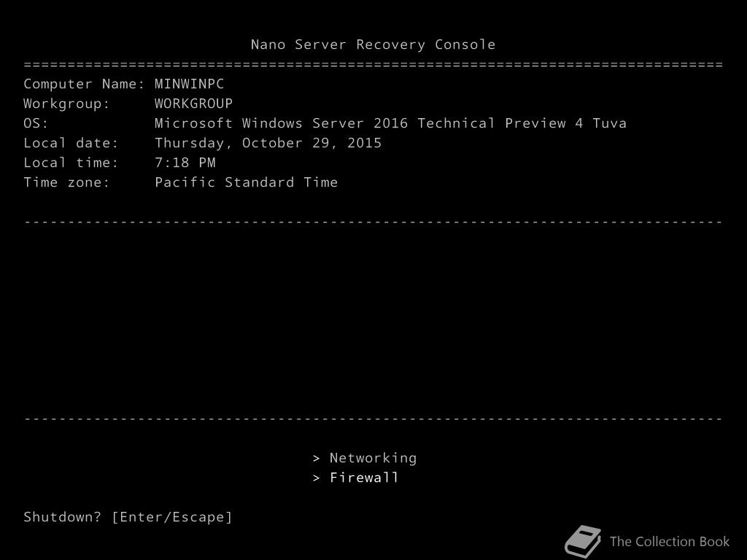
Task: Click the 'Local date:' label
Action: point(71,143)
